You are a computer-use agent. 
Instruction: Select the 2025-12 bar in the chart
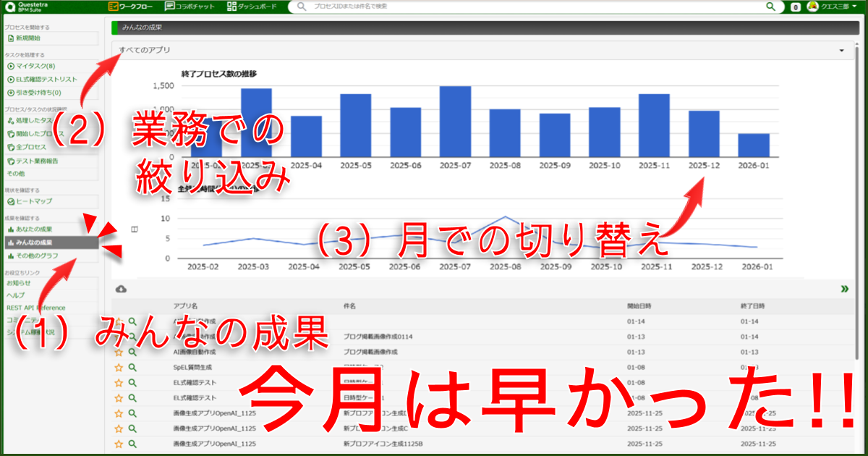704,134
